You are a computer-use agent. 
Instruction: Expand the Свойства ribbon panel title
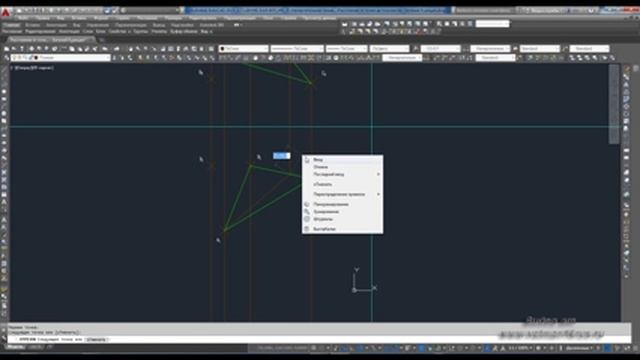point(119,31)
